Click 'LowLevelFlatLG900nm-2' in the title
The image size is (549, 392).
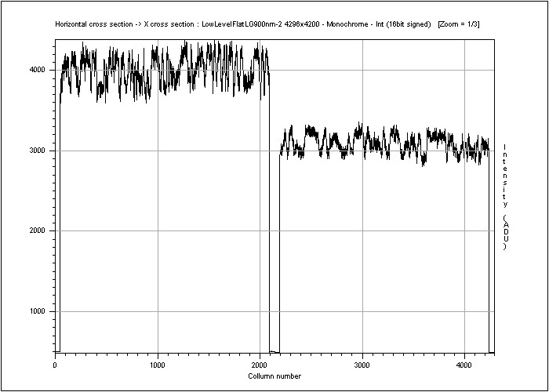tap(241, 24)
